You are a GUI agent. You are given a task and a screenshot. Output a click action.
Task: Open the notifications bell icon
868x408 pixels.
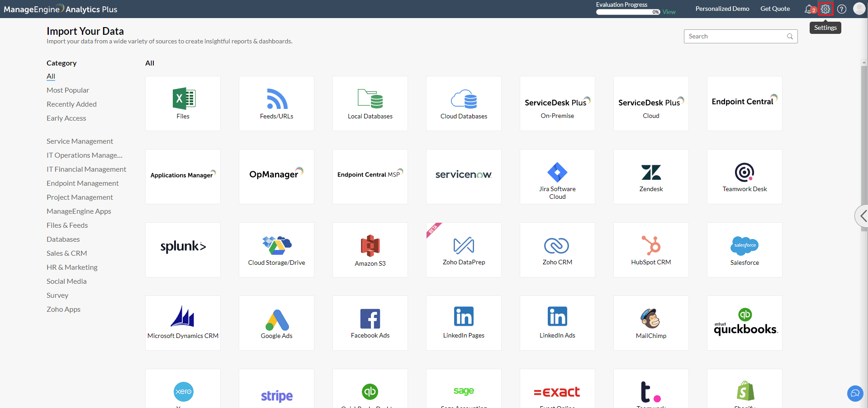tap(809, 9)
